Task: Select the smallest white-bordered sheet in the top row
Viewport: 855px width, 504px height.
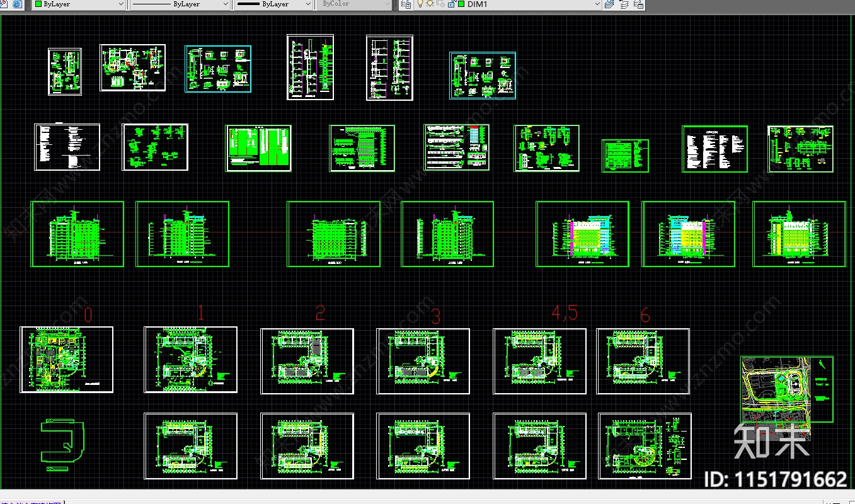Action: coord(65,72)
